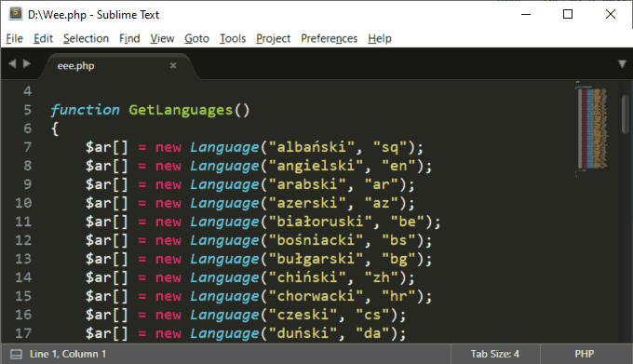
Task: Click the "albański" string
Action: click(311, 147)
